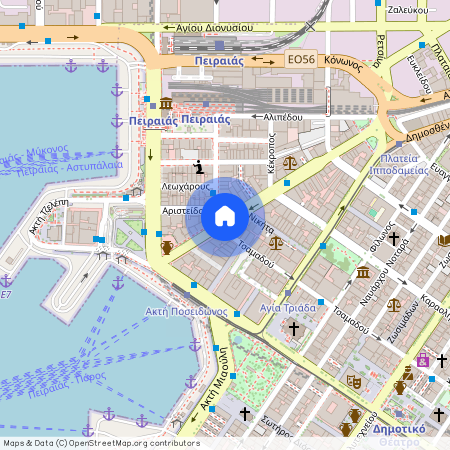Select the anchor icon above the E7 label
Image resolution: width=450 pixels, height=450 pixels.
click(x=6, y=281)
